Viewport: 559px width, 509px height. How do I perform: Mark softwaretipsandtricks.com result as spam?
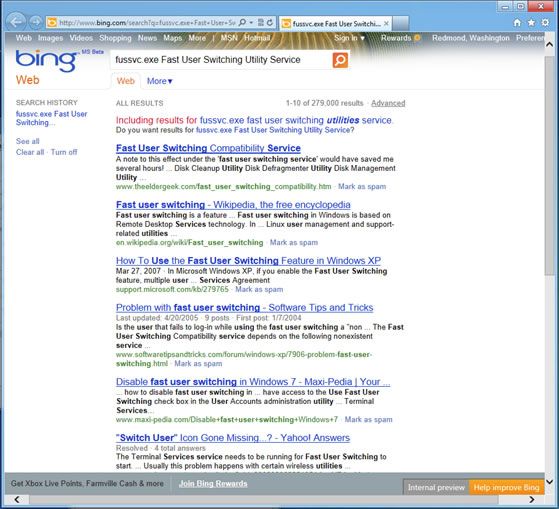(x=198, y=364)
